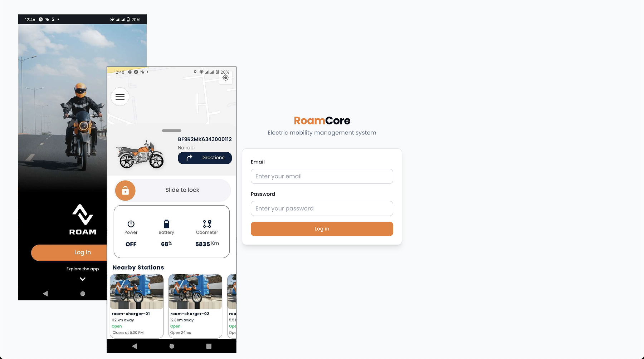Tap the Android home circle in dashboard
This screenshot has height=359, width=644.
tap(172, 346)
